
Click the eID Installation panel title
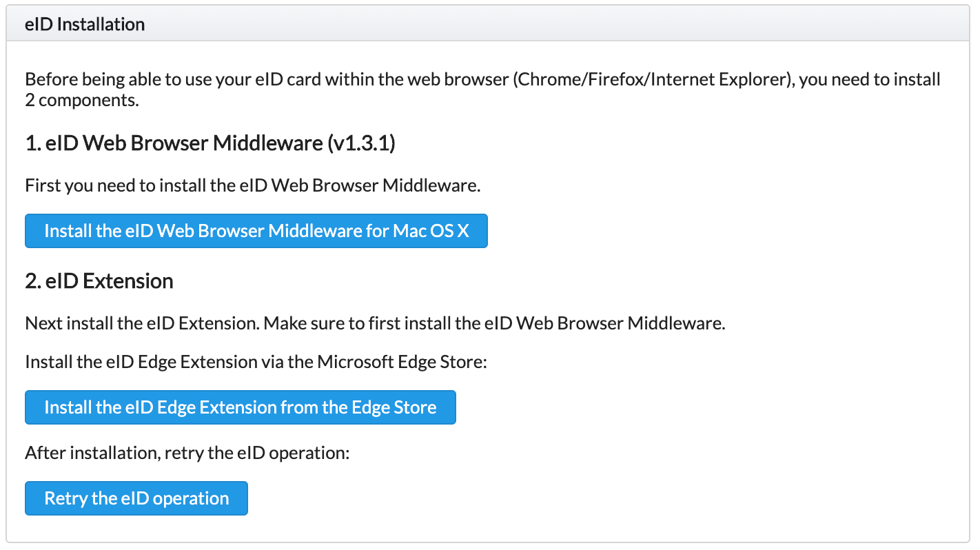[x=85, y=24]
